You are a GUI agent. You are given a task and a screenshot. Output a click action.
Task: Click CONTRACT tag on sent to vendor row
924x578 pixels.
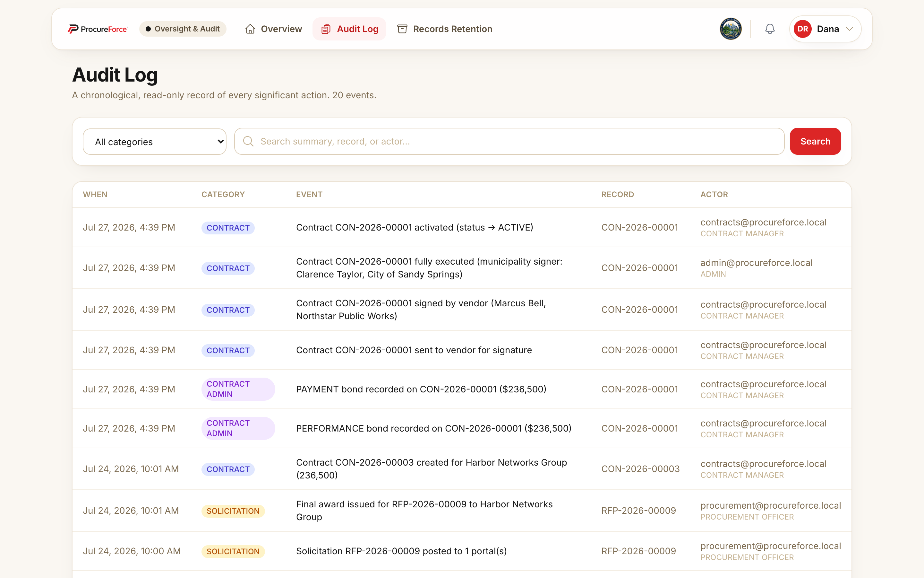coord(228,351)
